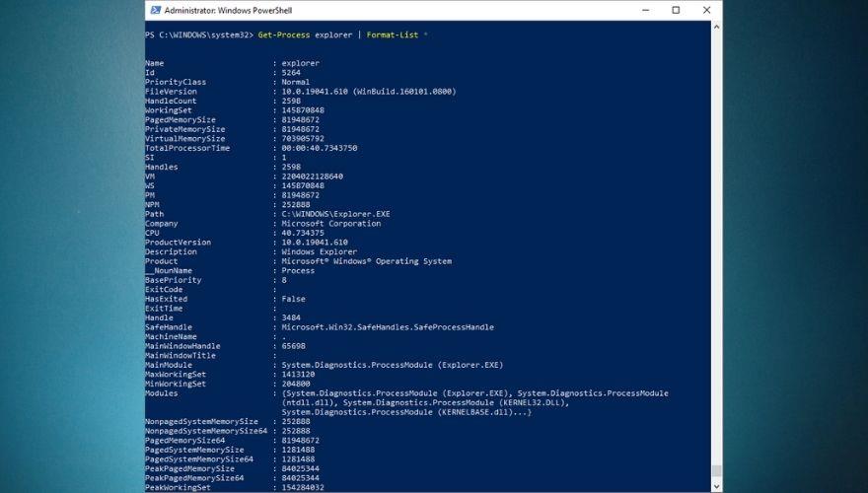The height and width of the screenshot is (493, 868).
Task: Click the Handle value 3484
Action: (x=291, y=317)
